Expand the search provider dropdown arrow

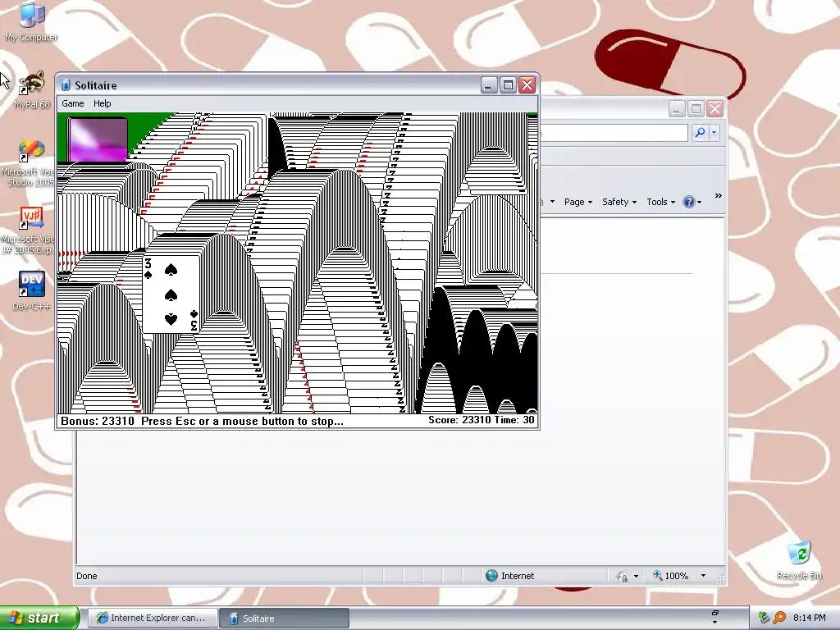pos(714,132)
